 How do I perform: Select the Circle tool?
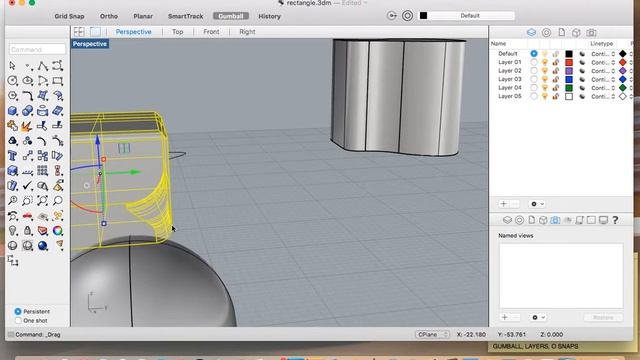click(13, 80)
